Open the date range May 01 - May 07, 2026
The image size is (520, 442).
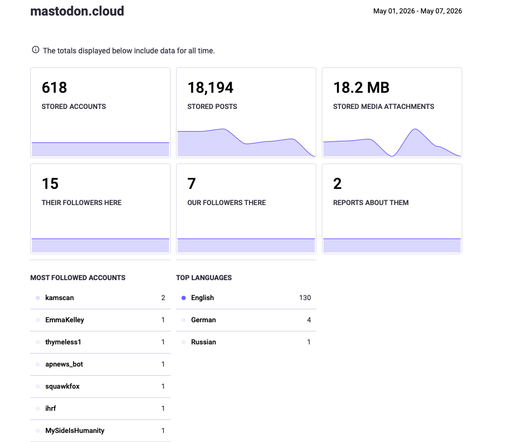417,11
